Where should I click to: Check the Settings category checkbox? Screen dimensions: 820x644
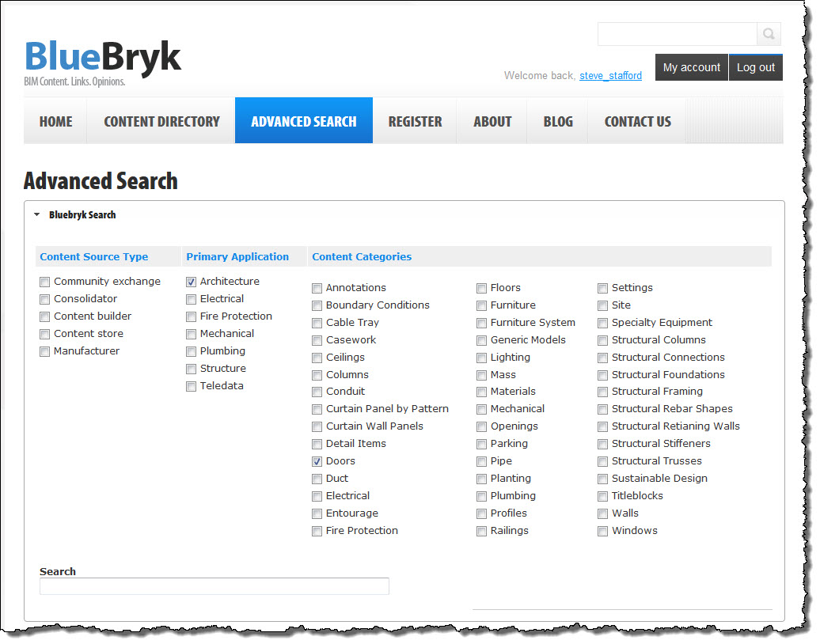click(603, 289)
